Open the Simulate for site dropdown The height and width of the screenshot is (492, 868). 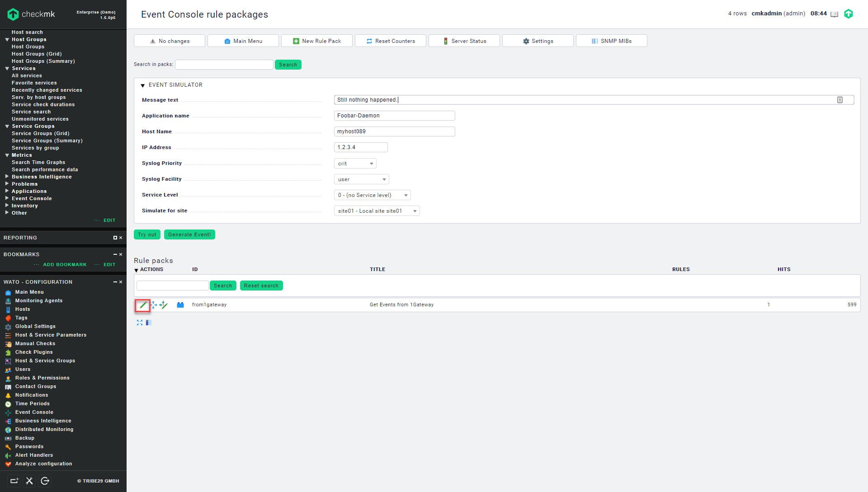(x=377, y=211)
